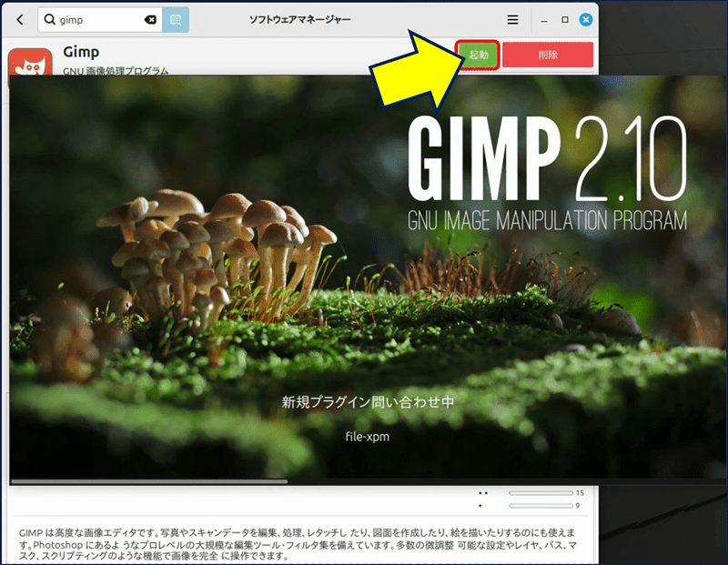Click the two-star rating bar showing 15
The height and width of the screenshot is (565, 728).
541,493
